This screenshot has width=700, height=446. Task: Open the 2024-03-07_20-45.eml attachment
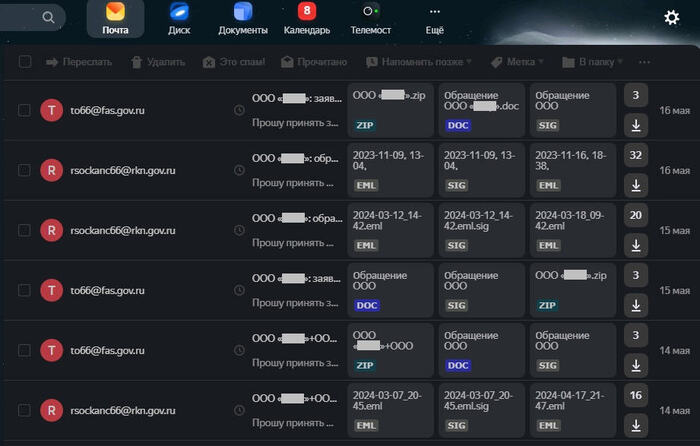pos(391,410)
